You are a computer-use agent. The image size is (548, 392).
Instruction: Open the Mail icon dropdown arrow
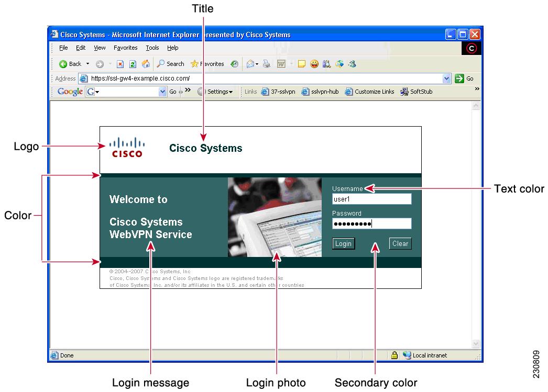click(x=257, y=64)
